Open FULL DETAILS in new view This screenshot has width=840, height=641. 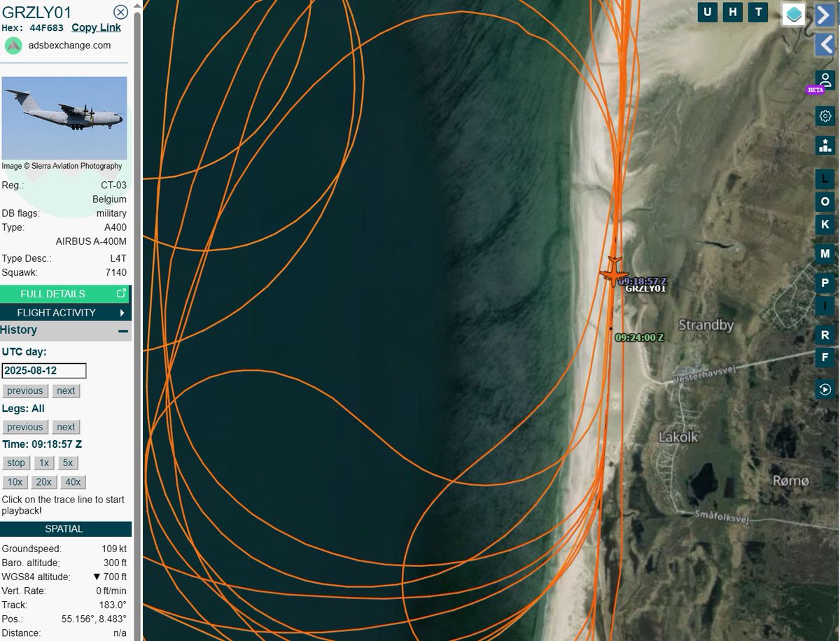pyautogui.click(x=64, y=294)
